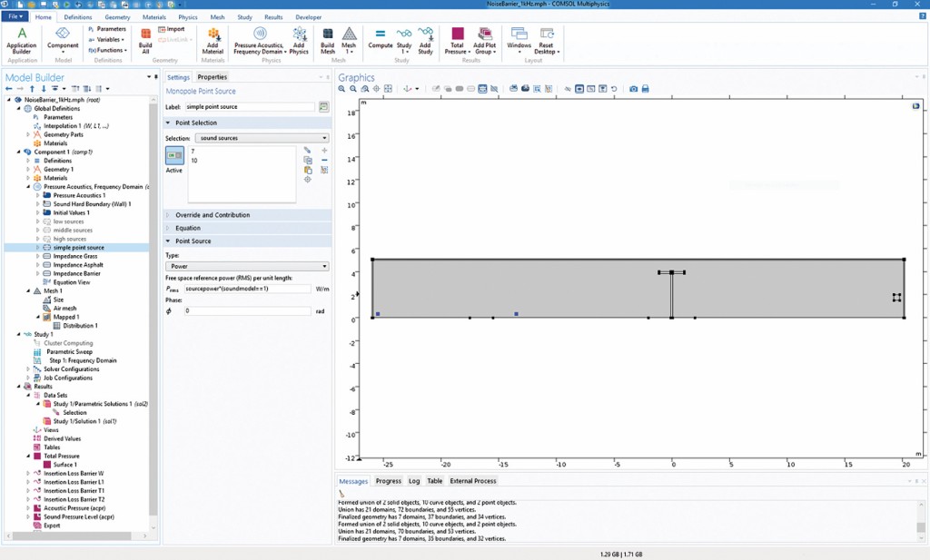Open the Selection dropdown showing sound sources
The height and width of the screenshot is (560, 930).
pyautogui.click(x=262, y=138)
